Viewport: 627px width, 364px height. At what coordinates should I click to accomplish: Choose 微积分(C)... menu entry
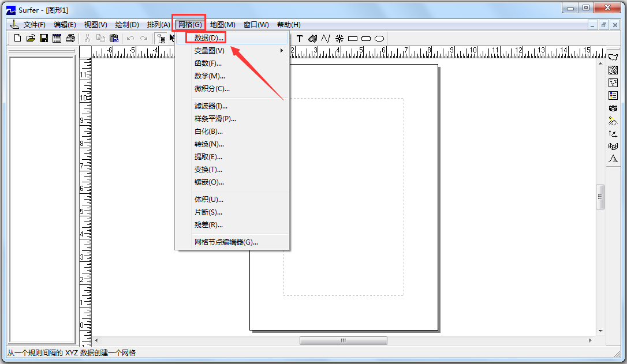(232, 89)
